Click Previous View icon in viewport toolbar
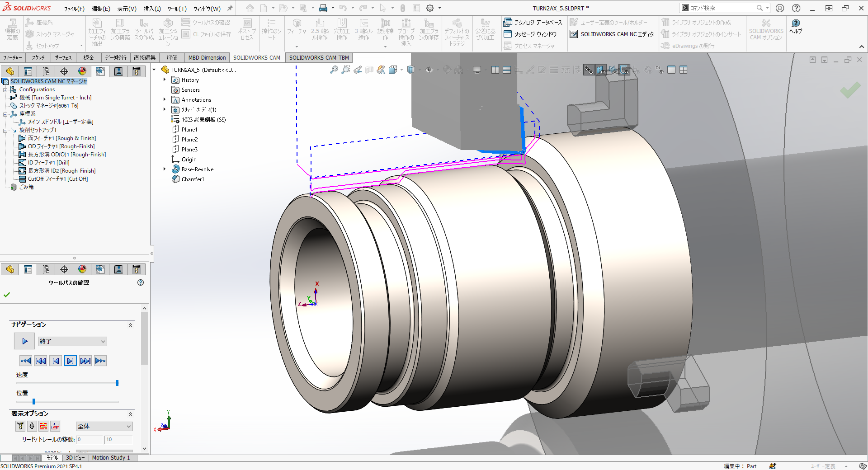The image size is (868, 470). (x=358, y=70)
